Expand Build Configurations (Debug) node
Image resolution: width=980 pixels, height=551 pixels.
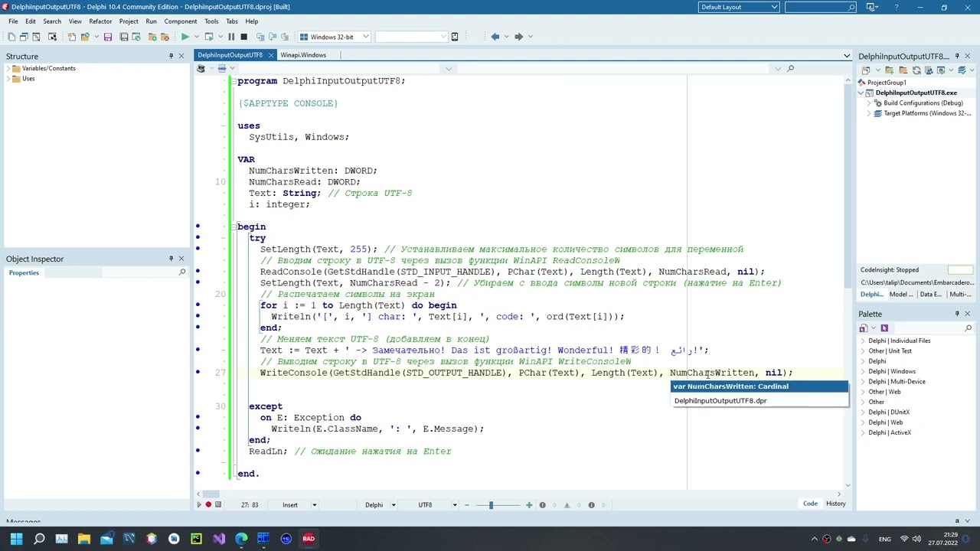pyautogui.click(x=870, y=103)
